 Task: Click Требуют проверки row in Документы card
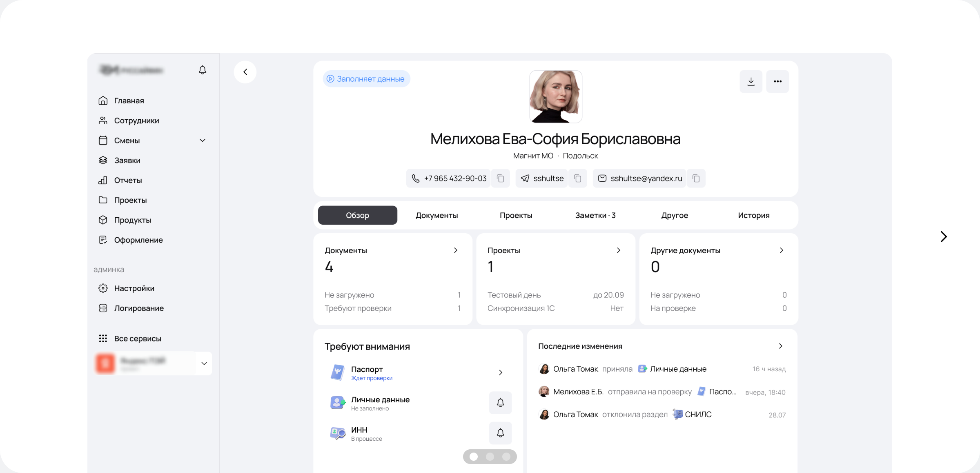tap(393, 308)
